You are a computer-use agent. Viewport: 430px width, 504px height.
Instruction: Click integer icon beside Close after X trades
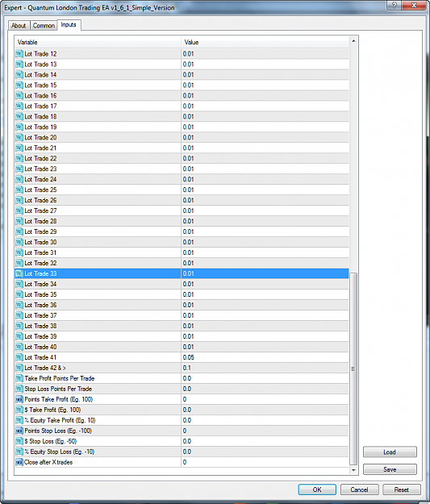[19, 462]
